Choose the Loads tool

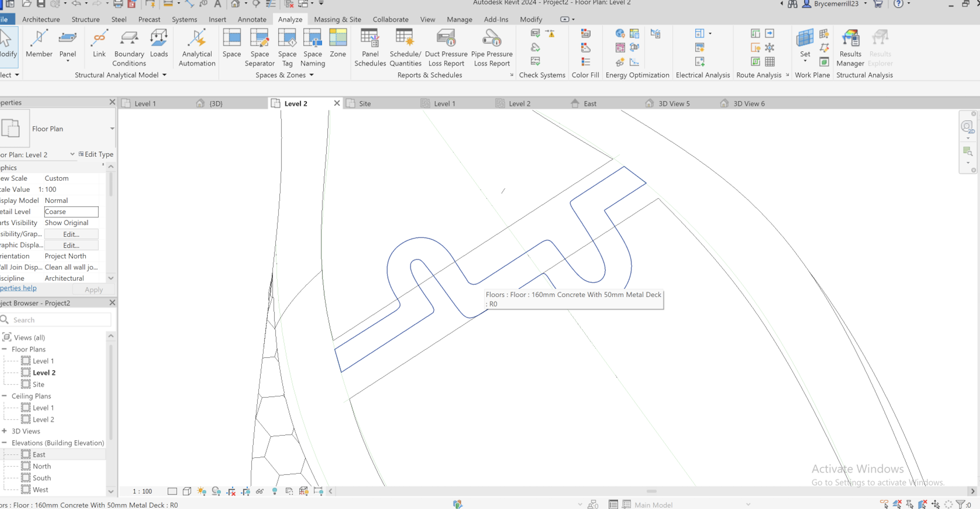point(159,44)
